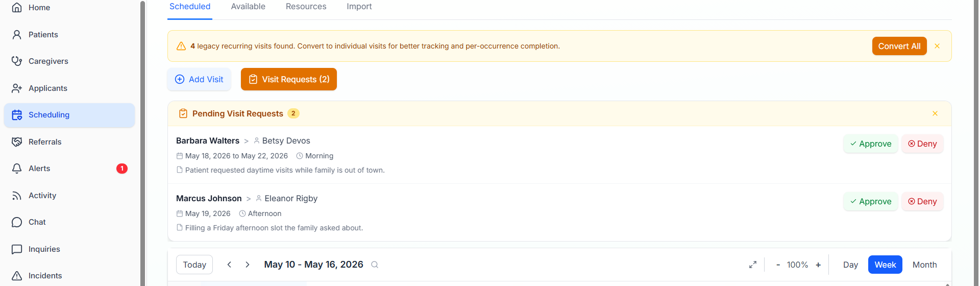
Task: Close the Pending Visit Requests panel
Action: [x=935, y=113]
